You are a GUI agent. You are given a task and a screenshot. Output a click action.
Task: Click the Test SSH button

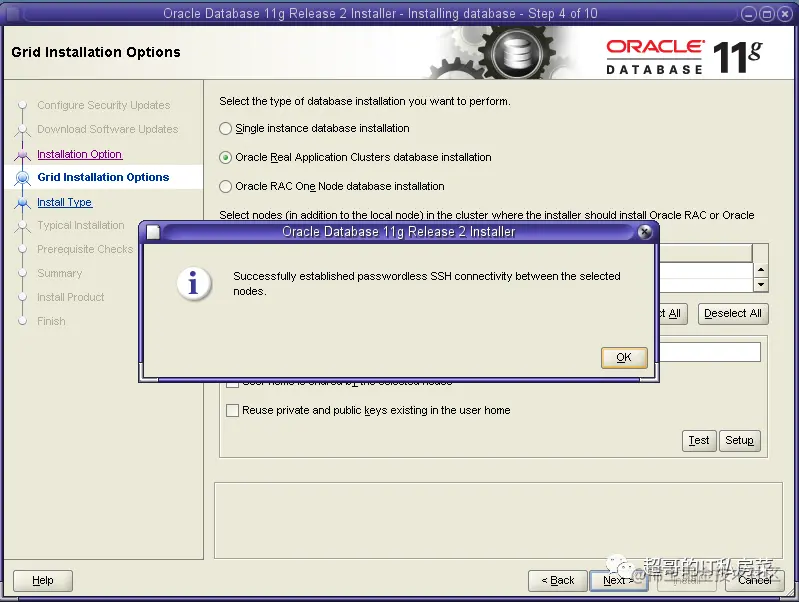699,440
